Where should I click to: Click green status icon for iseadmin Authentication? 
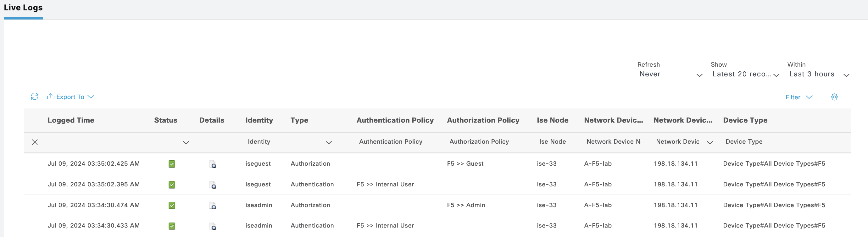pos(172,226)
